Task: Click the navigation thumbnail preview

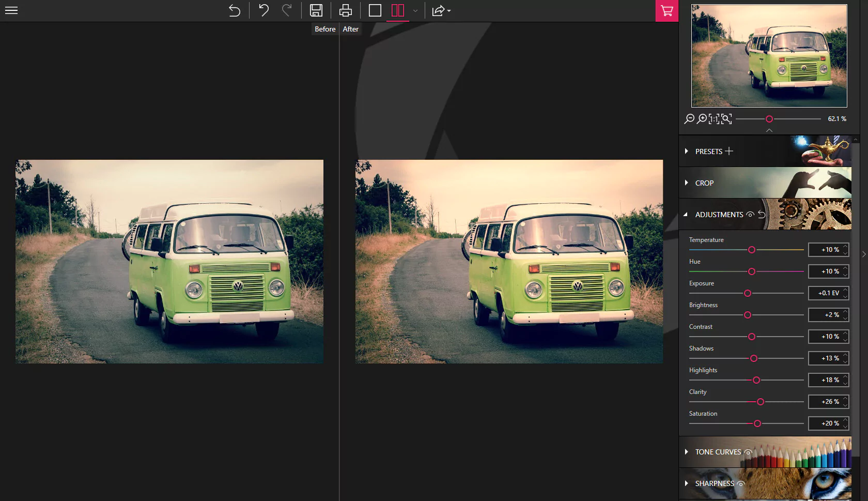Action: [769, 55]
